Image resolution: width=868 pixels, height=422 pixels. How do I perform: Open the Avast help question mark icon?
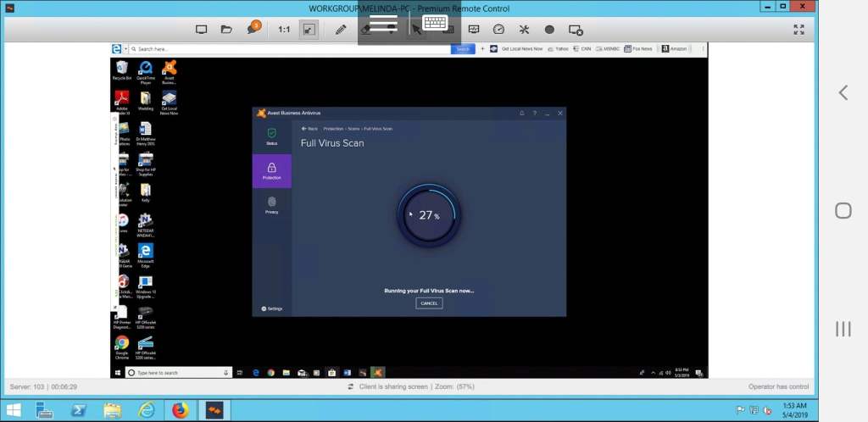[534, 113]
